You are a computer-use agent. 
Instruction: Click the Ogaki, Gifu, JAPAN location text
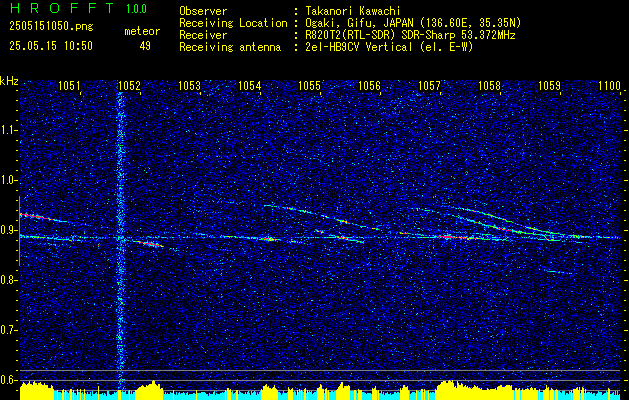tap(413, 23)
